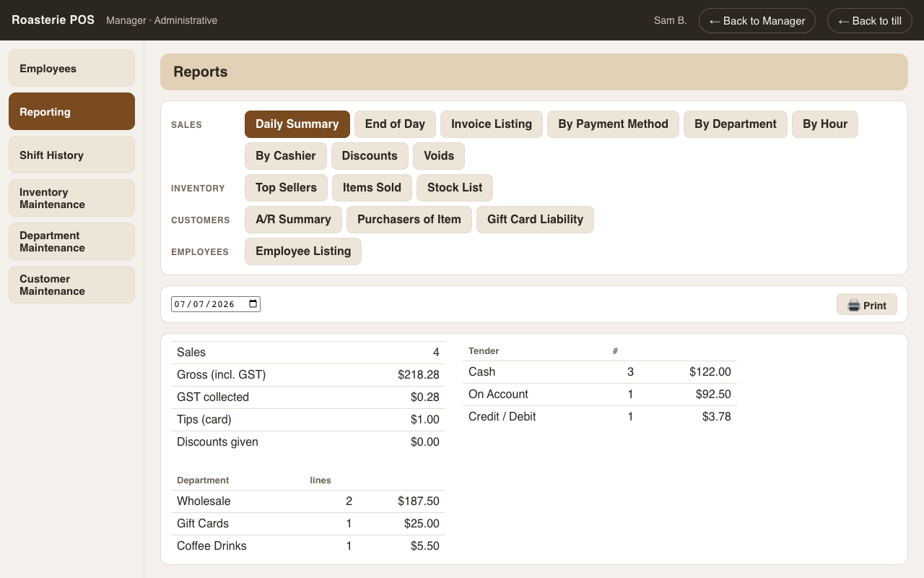The width and height of the screenshot is (924, 578).
Task: Open the Gift Card Liability report
Action: 535,220
